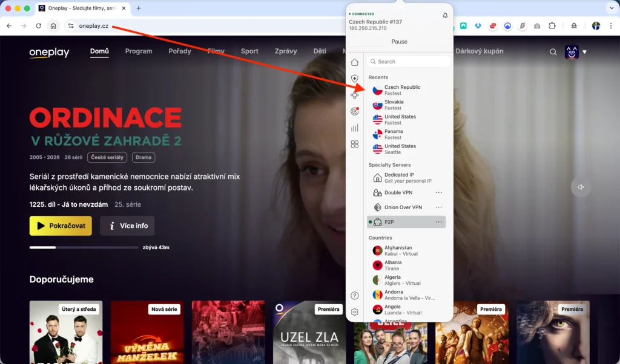Open the NordVPN Home panel icon
Viewport: 620px width, 364px height.
pyautogui.click(x=355, y=62)
